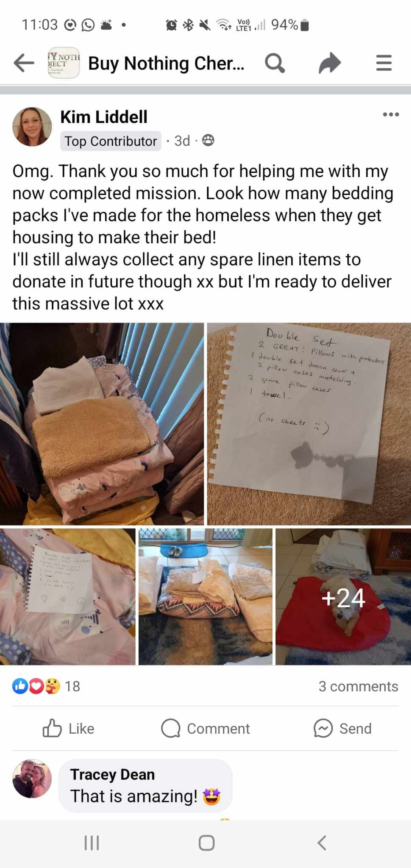Tap the group audience icon beside 3d

point(208,140)
